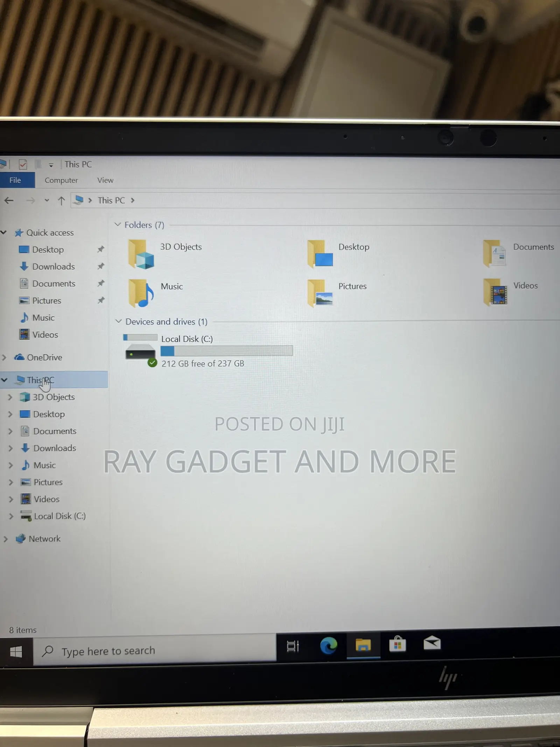This screenshot has width=560, height=747.
Task: Select Quick access in navigation pane
Action: 50,232
